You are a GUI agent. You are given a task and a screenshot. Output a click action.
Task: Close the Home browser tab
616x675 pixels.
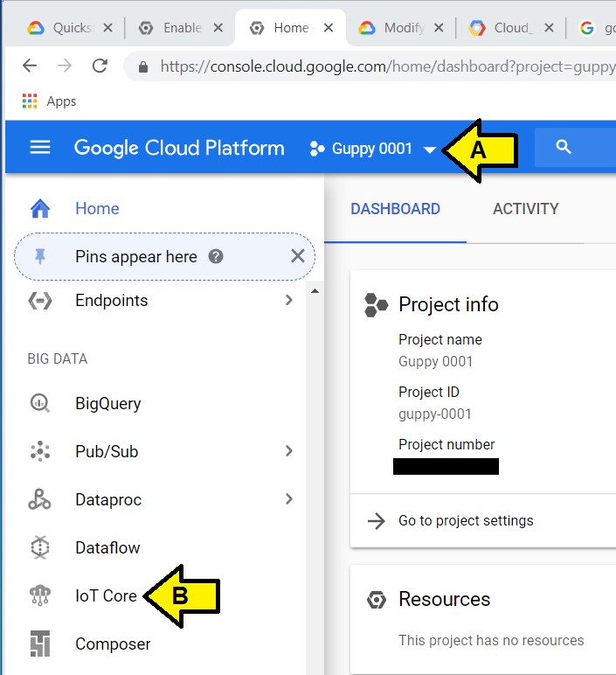pyautogui.click(x=329, y=28)
